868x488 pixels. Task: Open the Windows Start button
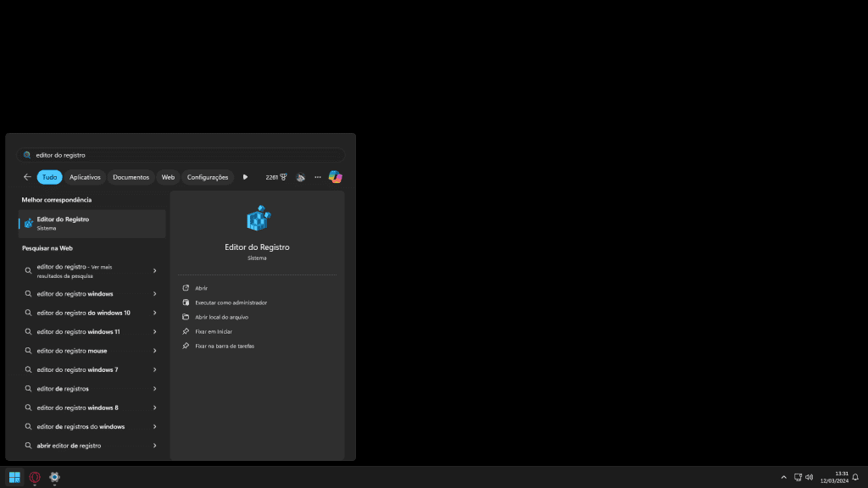click(x=14, y=477)
